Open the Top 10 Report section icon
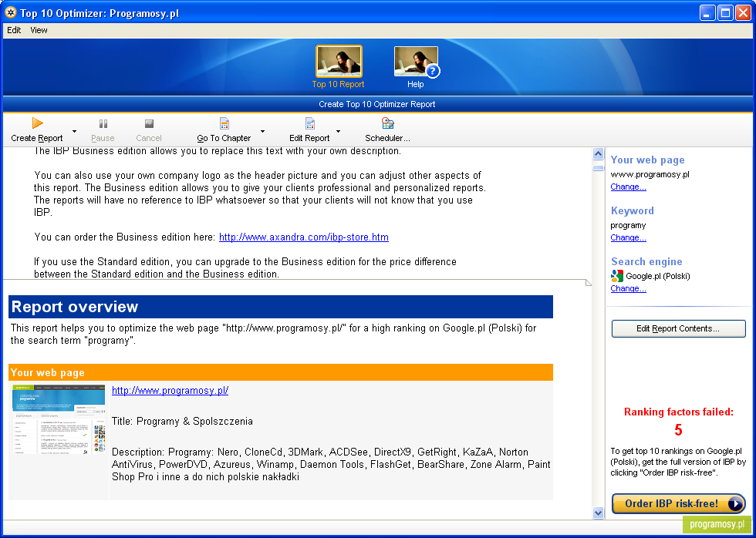 (x=339, y=61)
